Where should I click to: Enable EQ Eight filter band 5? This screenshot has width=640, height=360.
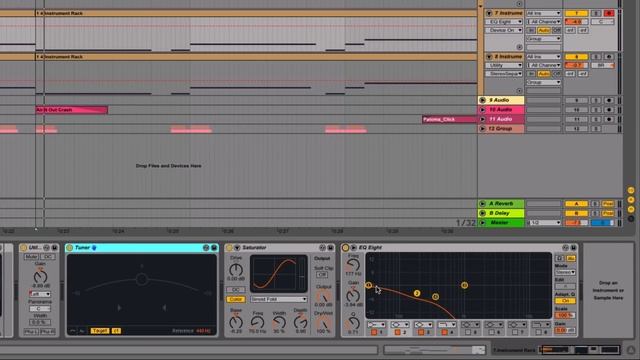[468, 332]
